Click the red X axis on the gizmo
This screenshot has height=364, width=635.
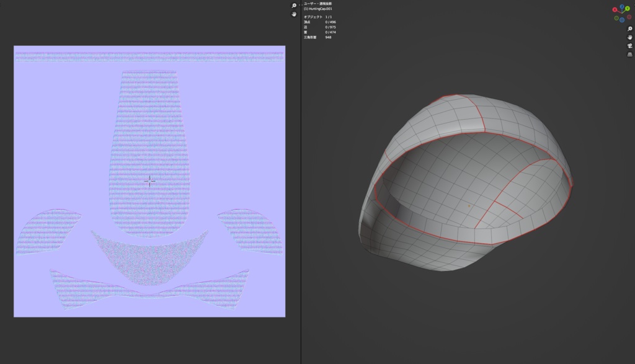coord(615,9)
